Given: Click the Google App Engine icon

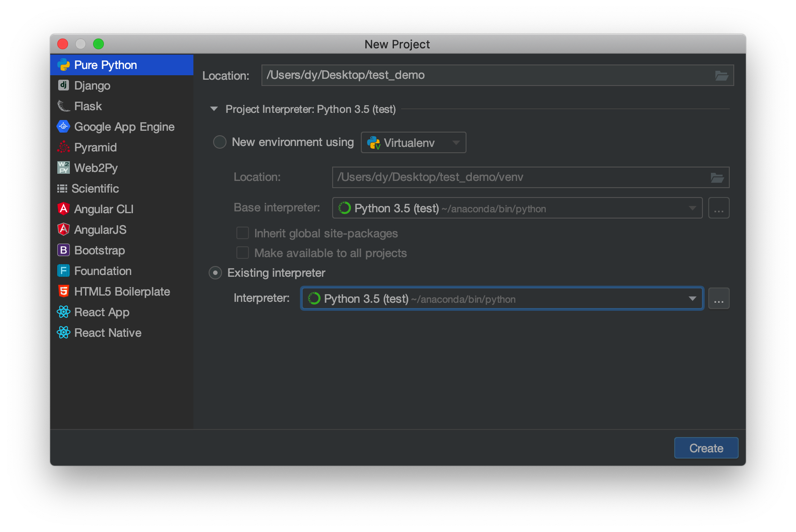Looking at the screenshot, I should (64, 126).
